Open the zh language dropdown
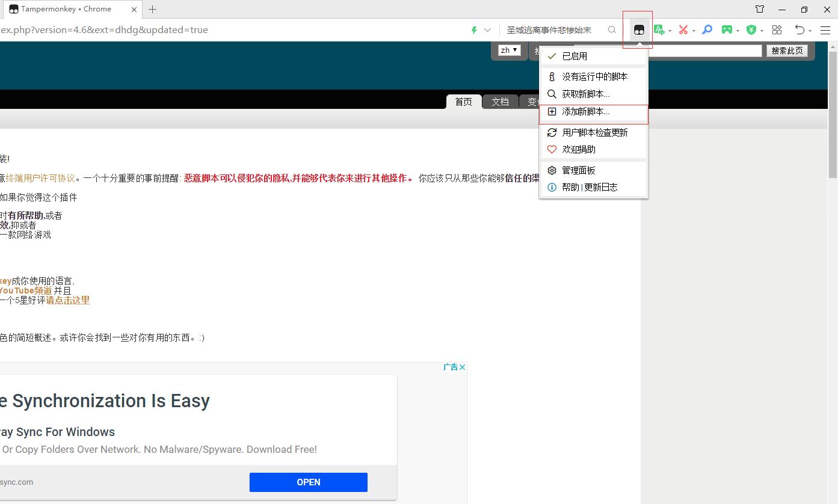 pyautogui.click(x=509, y=51)
